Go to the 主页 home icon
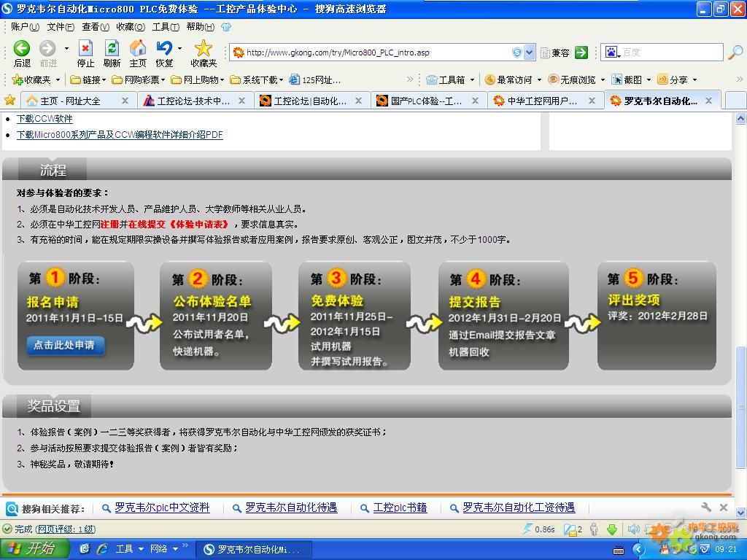Image resolution: width=747 pixels, height=560 pixels. tap(138, 52)
